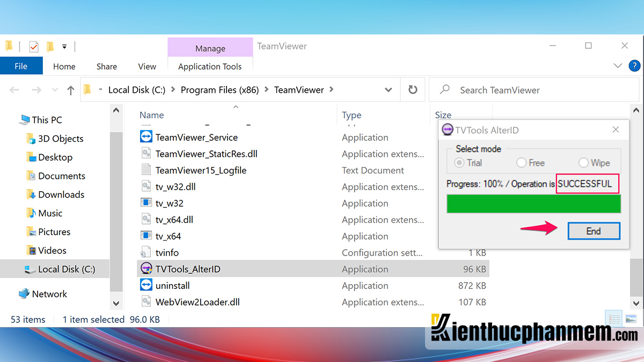Click the This PC icon in sidebar
Screen dimensions: 644x362
[24, 119]
